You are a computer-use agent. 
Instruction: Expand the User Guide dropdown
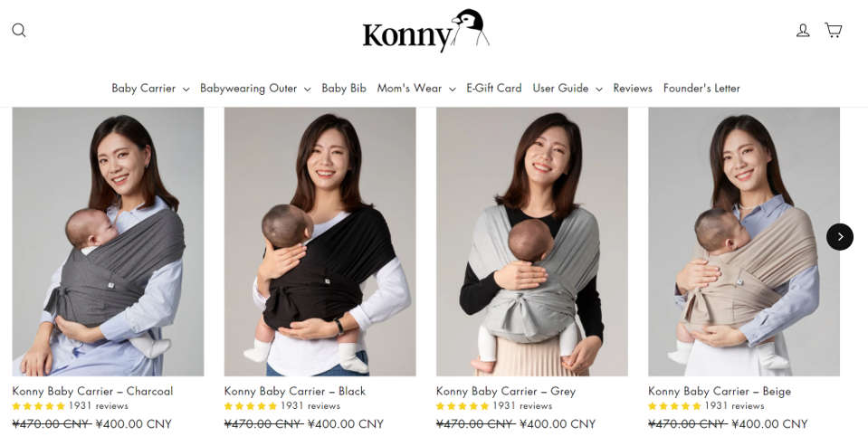(x=568, y=88)
